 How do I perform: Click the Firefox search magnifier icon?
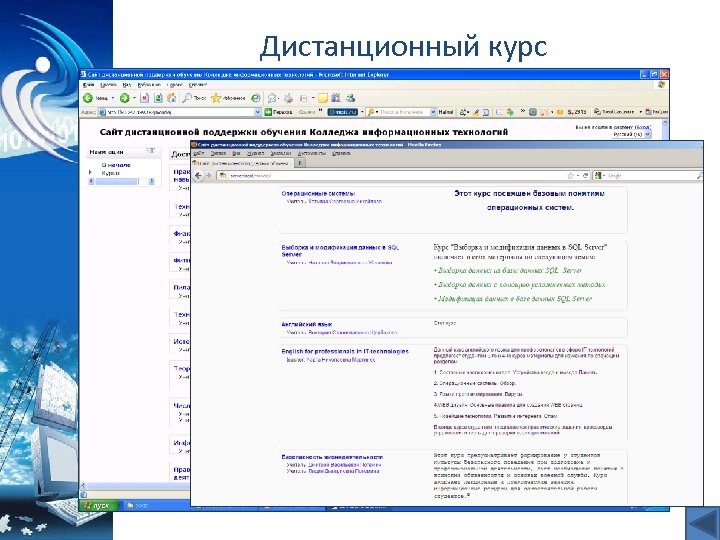(x=699, y=175)
